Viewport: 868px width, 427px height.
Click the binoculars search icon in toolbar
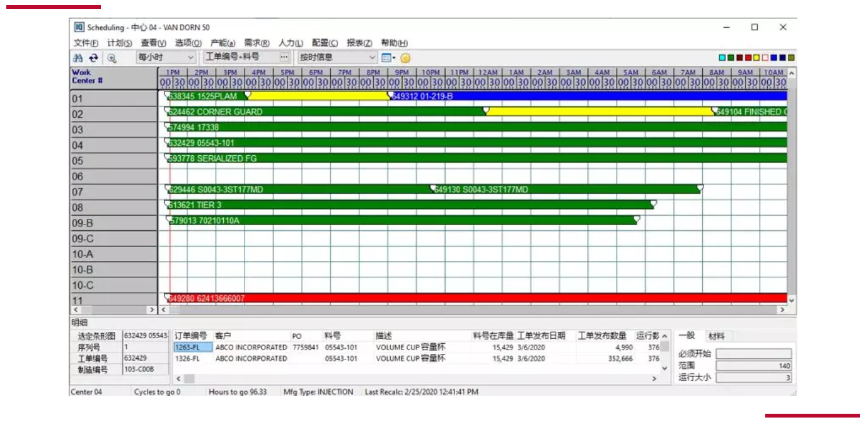point(78,58)
